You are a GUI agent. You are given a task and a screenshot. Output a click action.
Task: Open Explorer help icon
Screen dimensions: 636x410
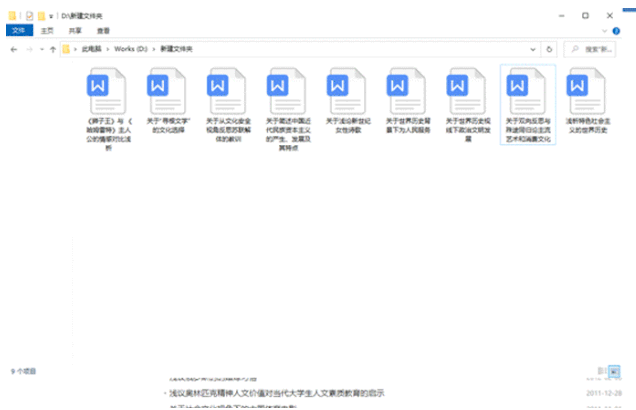pos(616,31)
